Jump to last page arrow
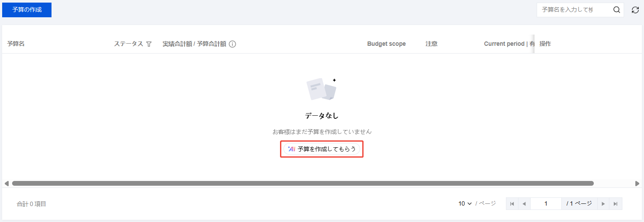644x222 pixels. 615,203
